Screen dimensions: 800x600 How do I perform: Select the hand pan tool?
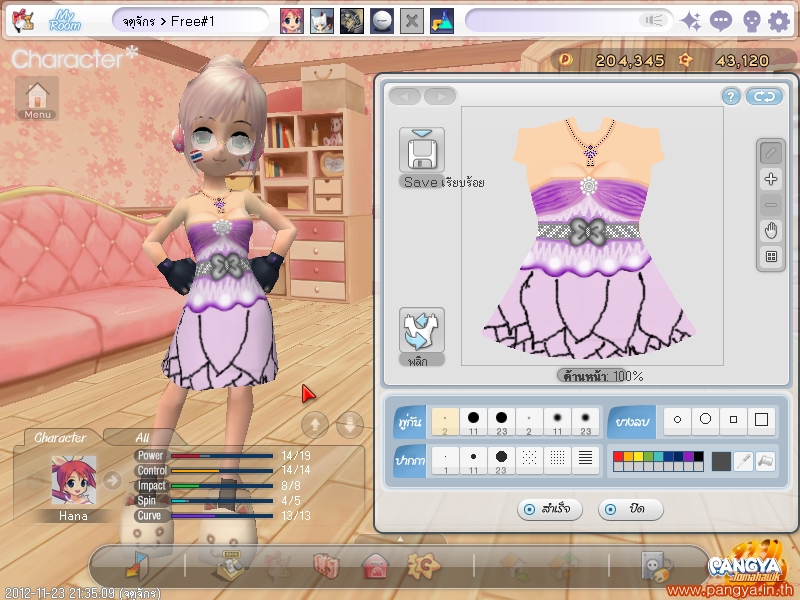coord(771,231)
